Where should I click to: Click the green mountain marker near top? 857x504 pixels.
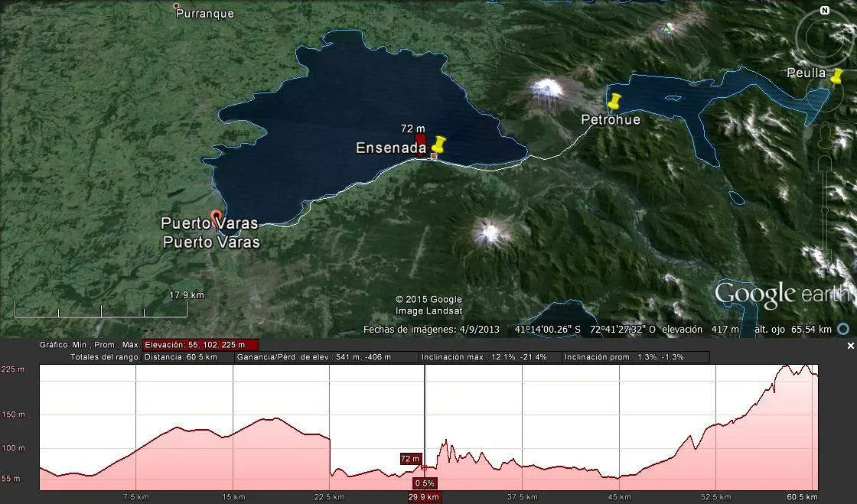[667, 28]
